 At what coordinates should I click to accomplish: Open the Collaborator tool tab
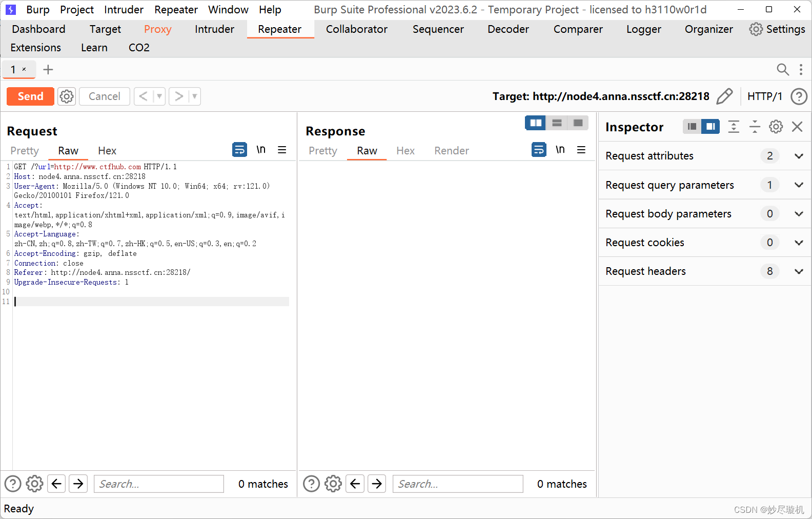[x=357, y=29]
